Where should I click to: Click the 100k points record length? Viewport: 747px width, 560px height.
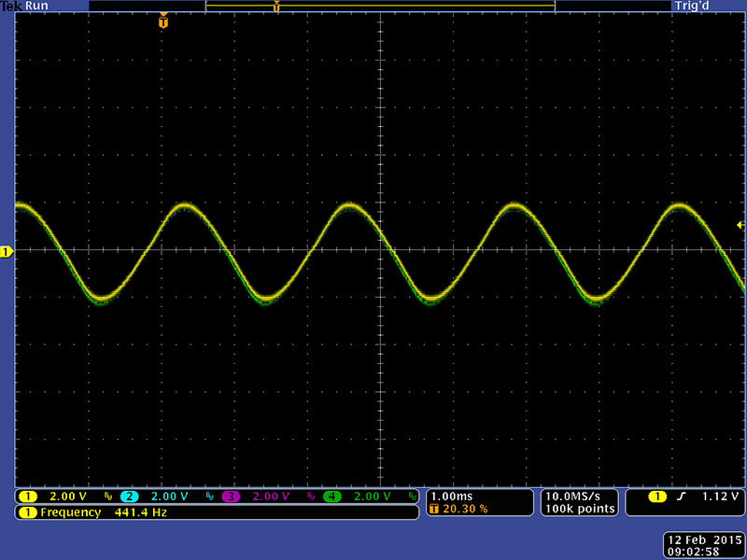point(579,509)
